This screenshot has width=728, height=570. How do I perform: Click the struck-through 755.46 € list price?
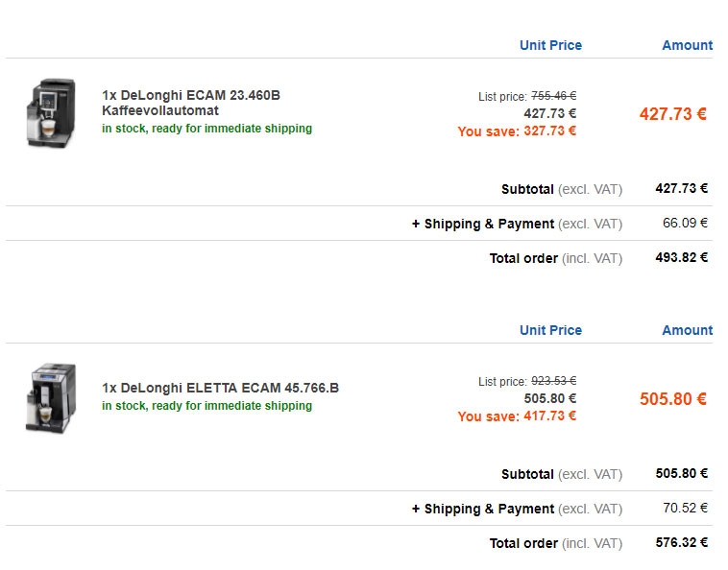(x=553, y=96)
